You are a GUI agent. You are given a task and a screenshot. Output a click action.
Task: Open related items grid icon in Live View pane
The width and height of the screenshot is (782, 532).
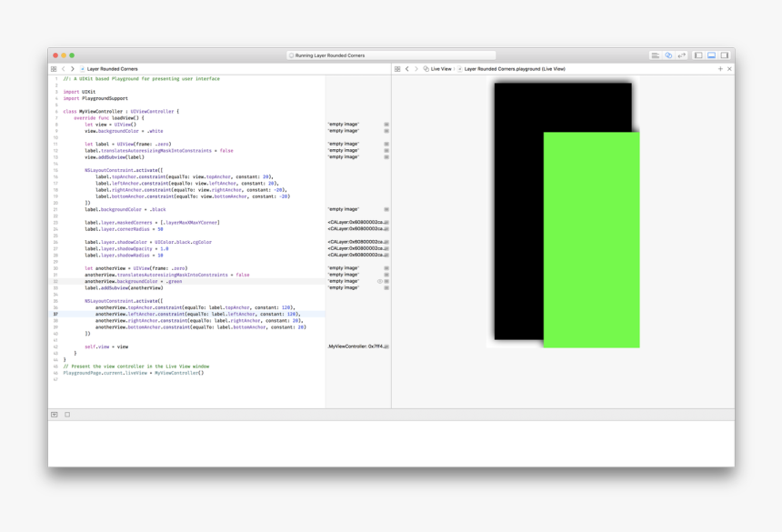(397, 68)
